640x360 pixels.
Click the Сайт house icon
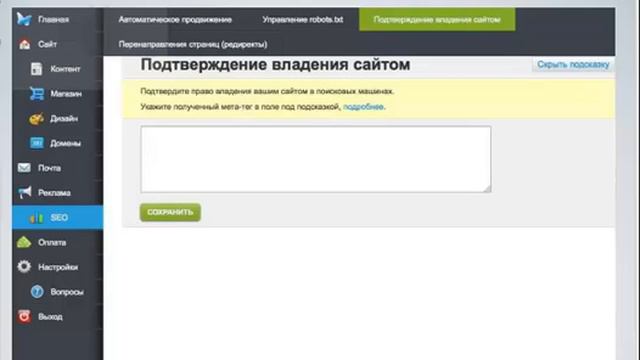(x=24, y=44)
